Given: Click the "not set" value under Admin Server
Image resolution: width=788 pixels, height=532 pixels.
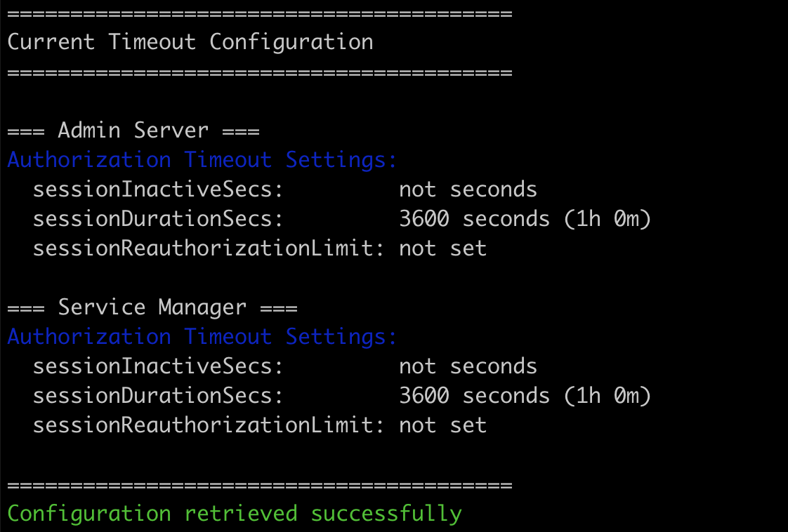Looking at the screenshot, I should (442, 248).
